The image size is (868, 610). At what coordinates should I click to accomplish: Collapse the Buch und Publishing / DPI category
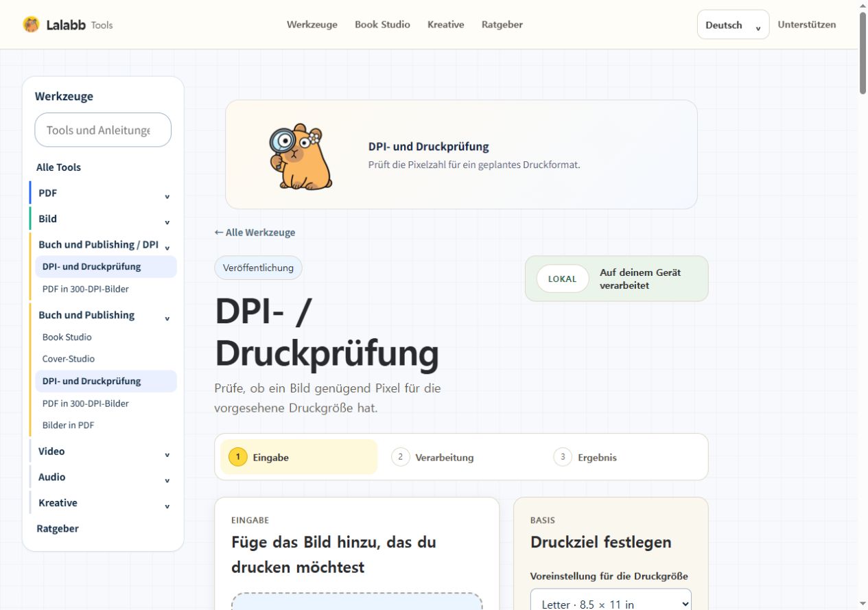point(104,245)
